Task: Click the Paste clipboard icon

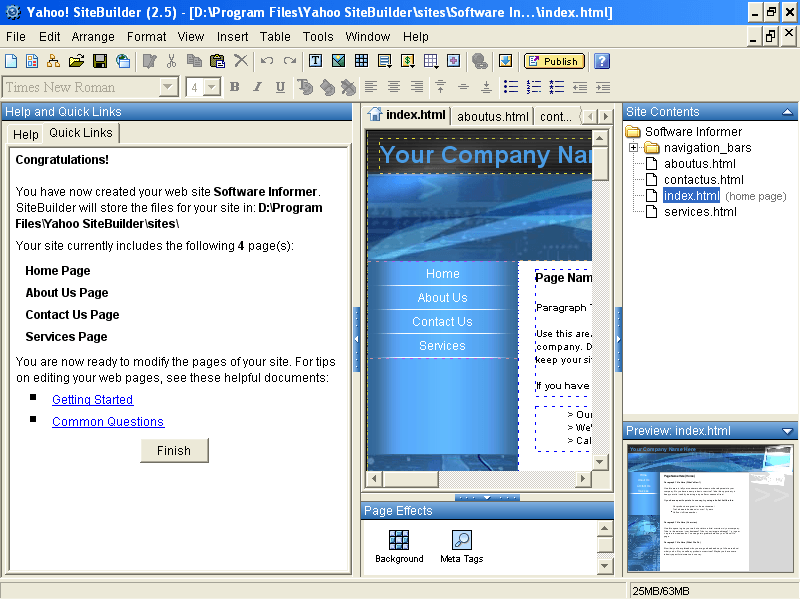Action: coord(217,61)
